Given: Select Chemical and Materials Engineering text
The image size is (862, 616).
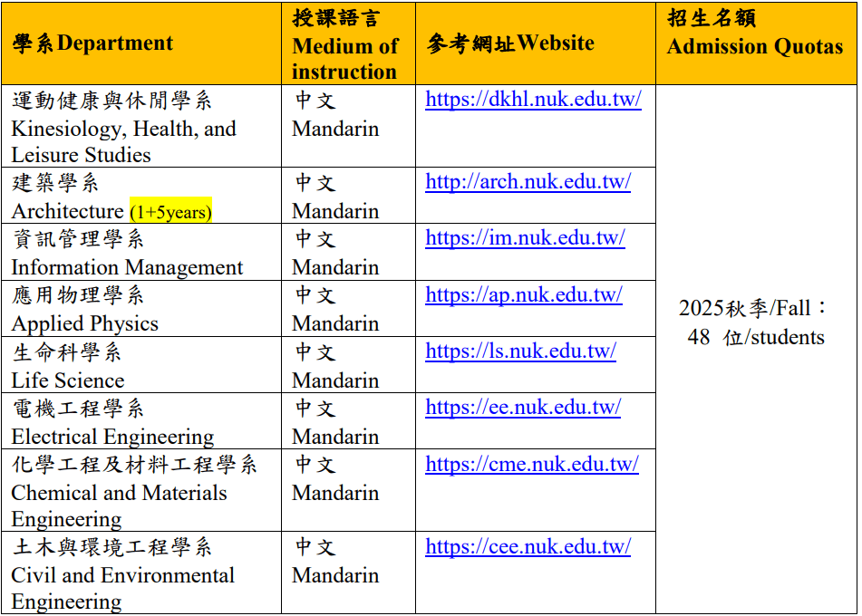Looking at the screenshot, I should [119, 506].
